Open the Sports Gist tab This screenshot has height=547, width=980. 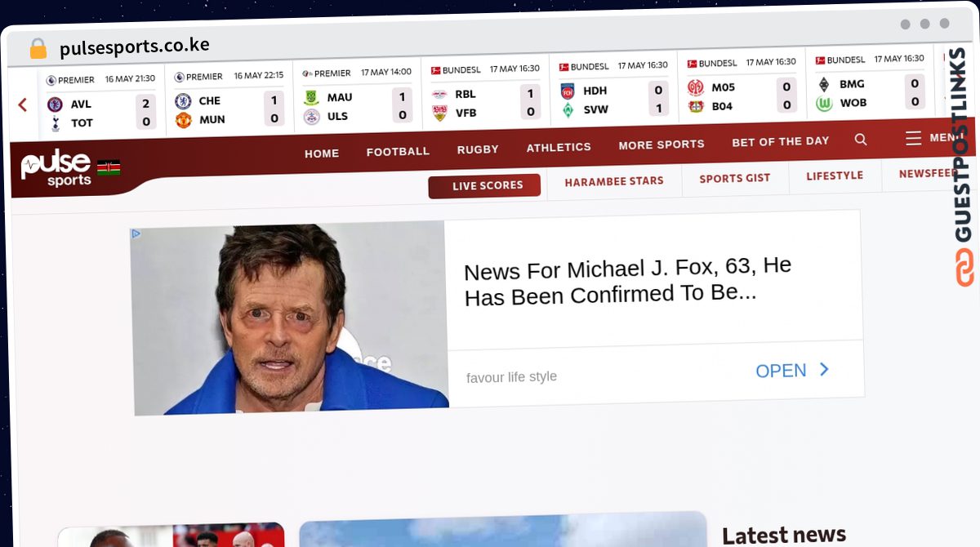coord(734,178)
